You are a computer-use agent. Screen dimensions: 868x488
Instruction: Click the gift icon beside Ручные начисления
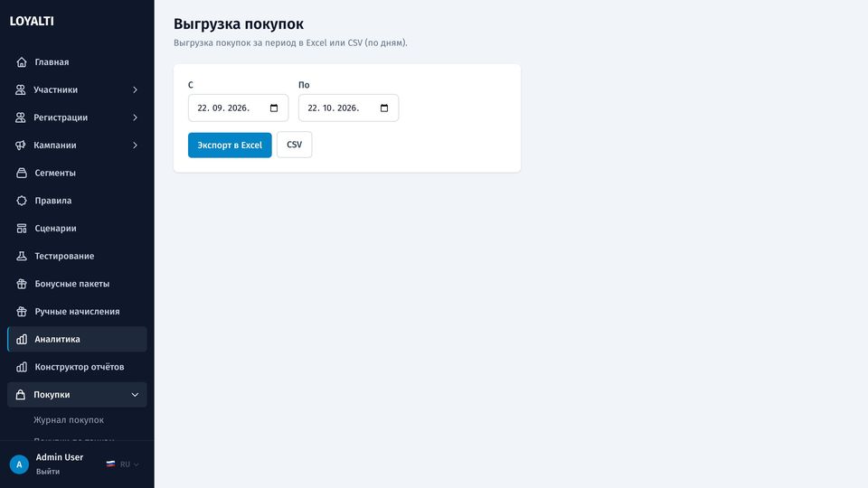[x=22, y=311]
